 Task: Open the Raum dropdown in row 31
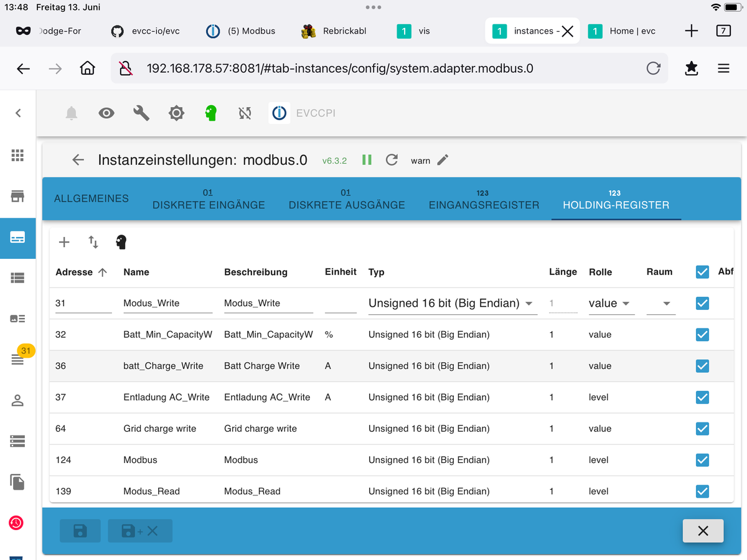[x=661, y=304]
